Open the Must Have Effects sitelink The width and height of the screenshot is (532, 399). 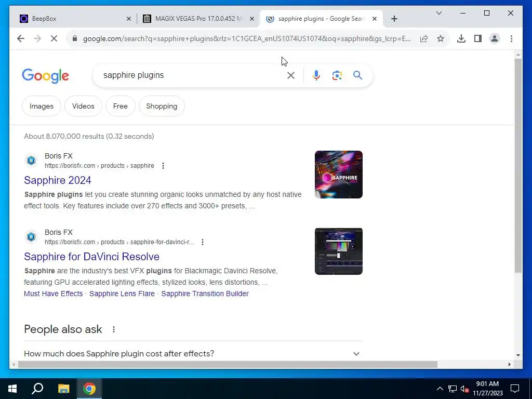click(54, 294)
